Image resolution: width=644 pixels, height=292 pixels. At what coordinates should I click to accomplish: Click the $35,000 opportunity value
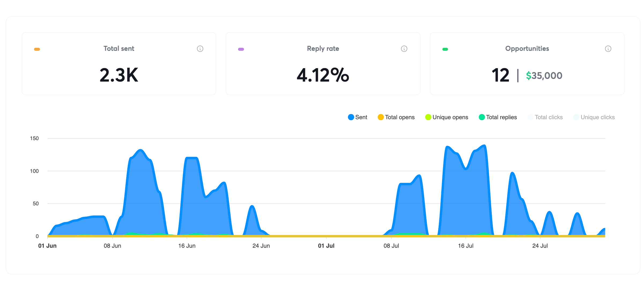point(544,76)
